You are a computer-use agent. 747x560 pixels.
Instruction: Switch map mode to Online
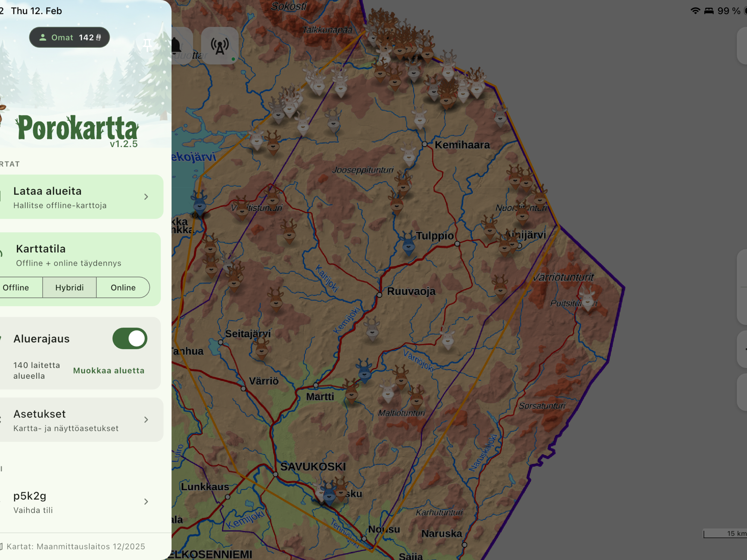coord(123,287)
